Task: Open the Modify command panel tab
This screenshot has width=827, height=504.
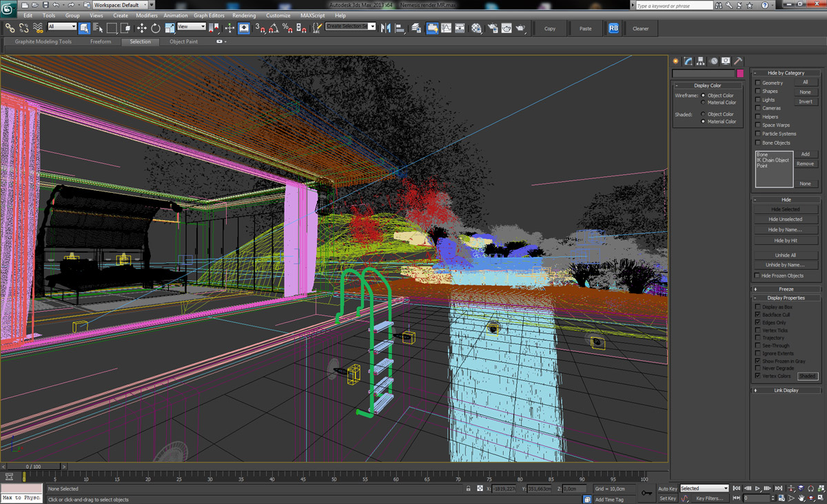Action: tap(688, 61)
